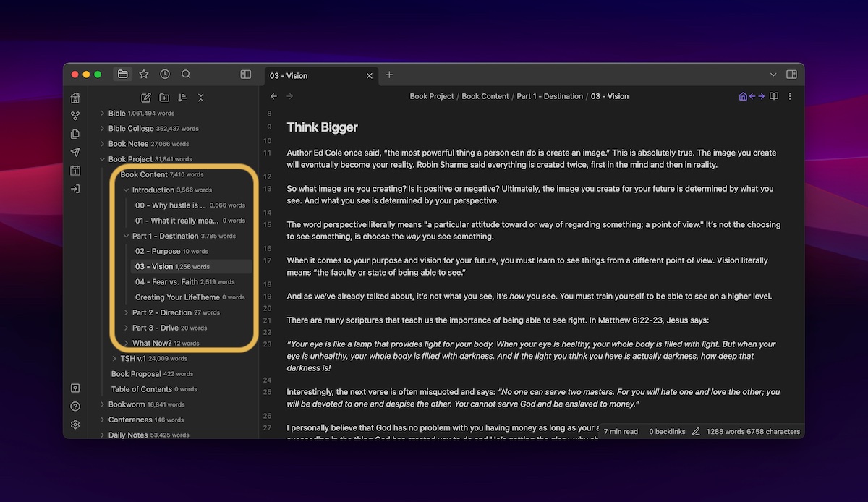Screen dimensions: 868x502
Task: Open the help question mark icon
Action: click(x=75, y=407)
